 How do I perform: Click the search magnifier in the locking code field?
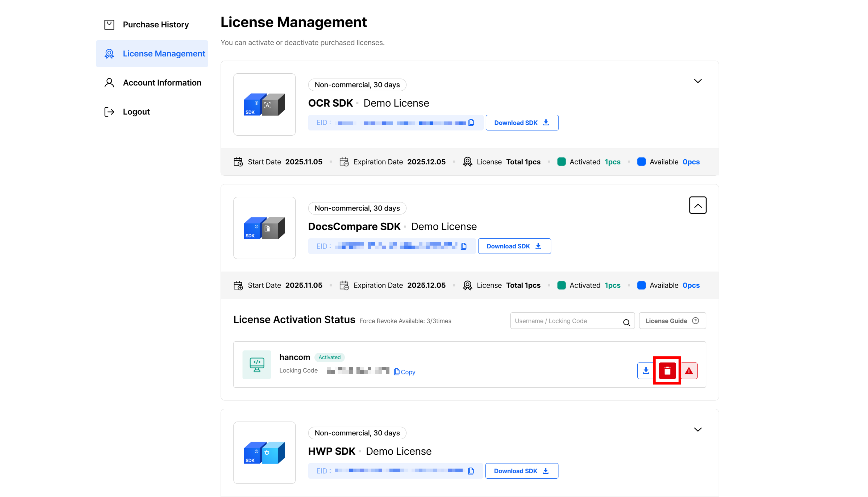626,322
